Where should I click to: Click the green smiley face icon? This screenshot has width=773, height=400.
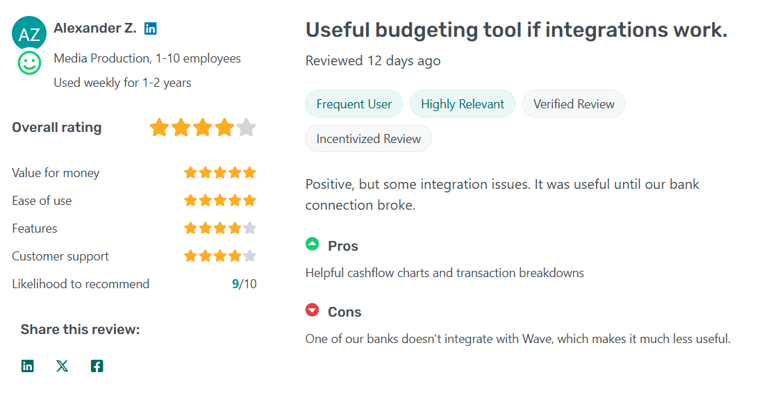click(30, 63)
